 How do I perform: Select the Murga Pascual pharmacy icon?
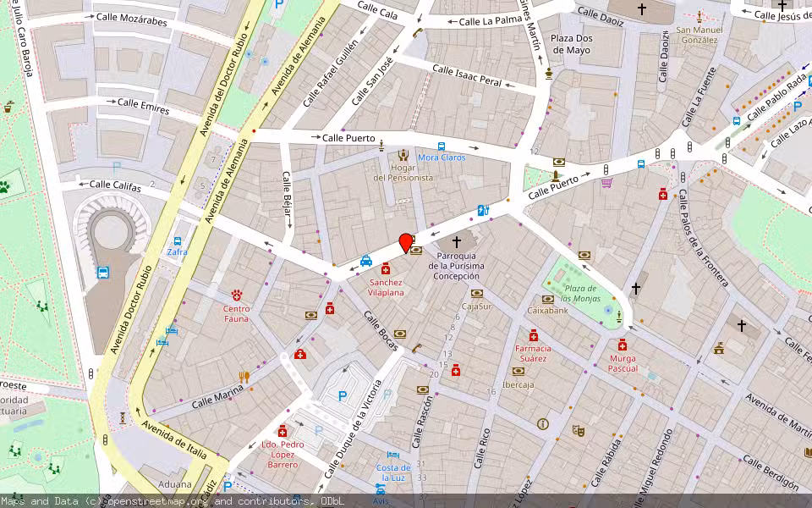[622, 345]
